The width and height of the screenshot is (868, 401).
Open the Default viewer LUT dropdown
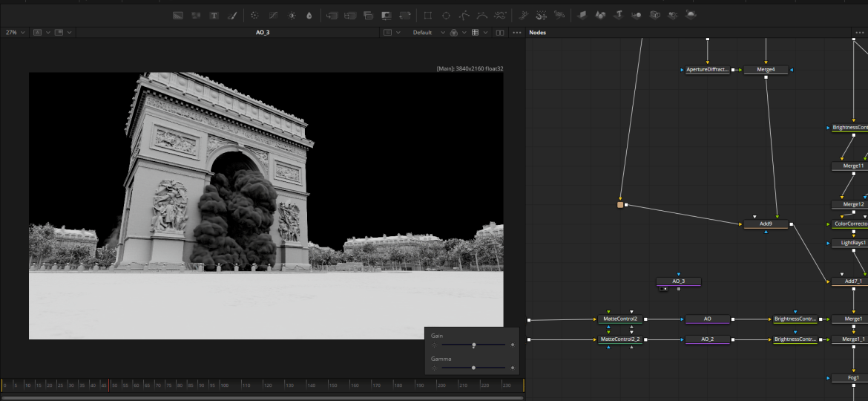point(426,33)
